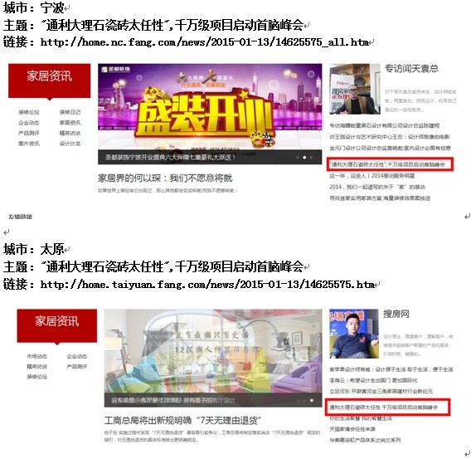The width and height of the screenshot is (476, 459).
Task: Click the 城市：太原 heading line
Action: coord(33,249)
